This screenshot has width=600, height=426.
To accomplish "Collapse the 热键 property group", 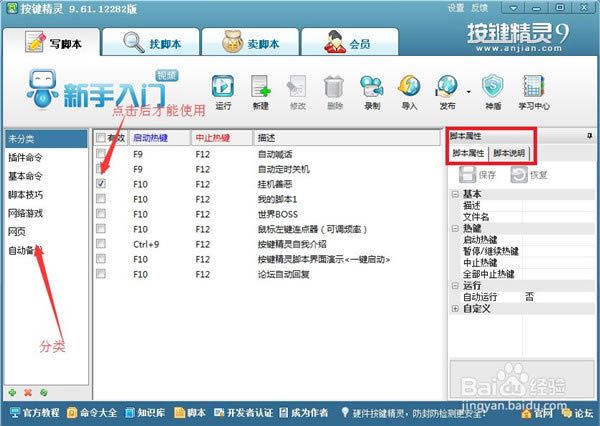I will click(x=455, y=229).
